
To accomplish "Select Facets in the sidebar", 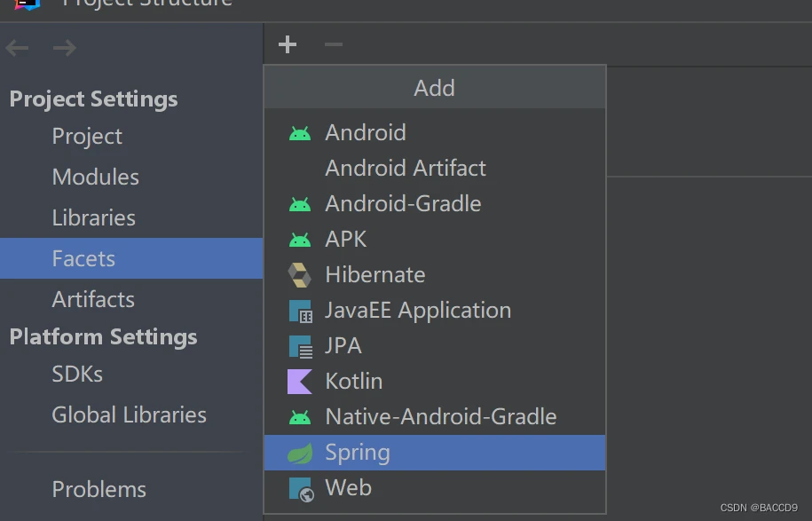I will (131, 258).
